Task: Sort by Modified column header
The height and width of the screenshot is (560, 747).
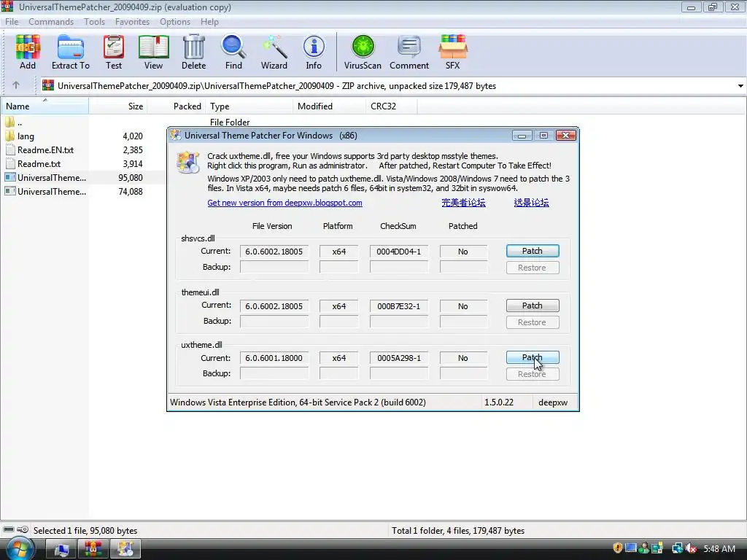Action: pyautogui.click(x=330, y=106)
